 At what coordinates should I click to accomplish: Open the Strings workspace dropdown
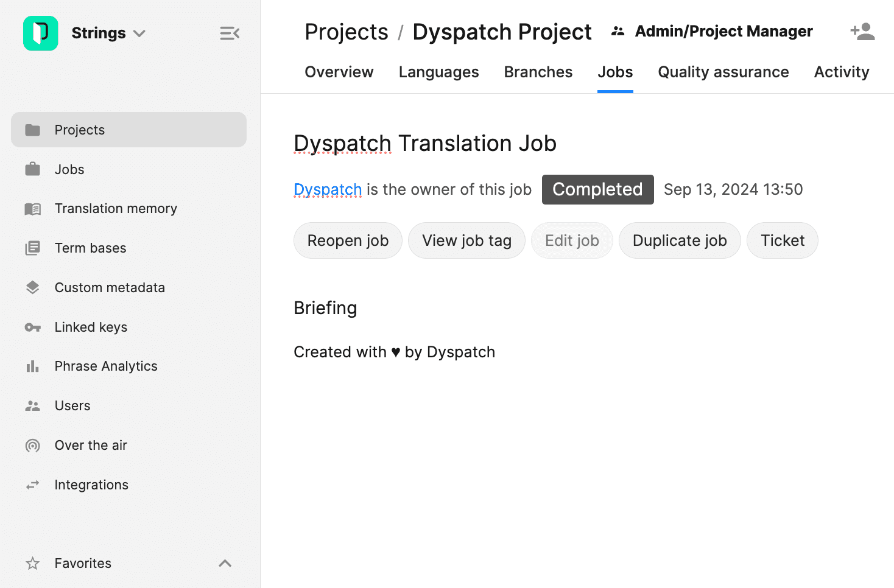click(108, 33)
